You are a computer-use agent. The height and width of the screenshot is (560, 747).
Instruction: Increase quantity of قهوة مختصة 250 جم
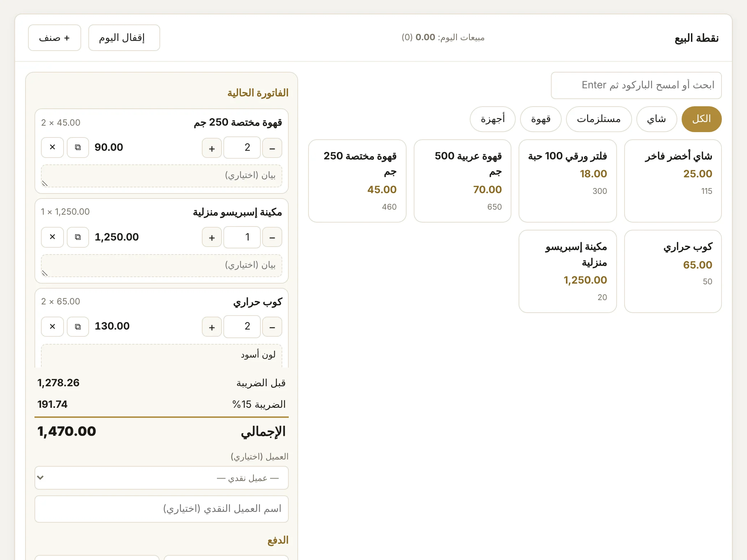[212, 148]
